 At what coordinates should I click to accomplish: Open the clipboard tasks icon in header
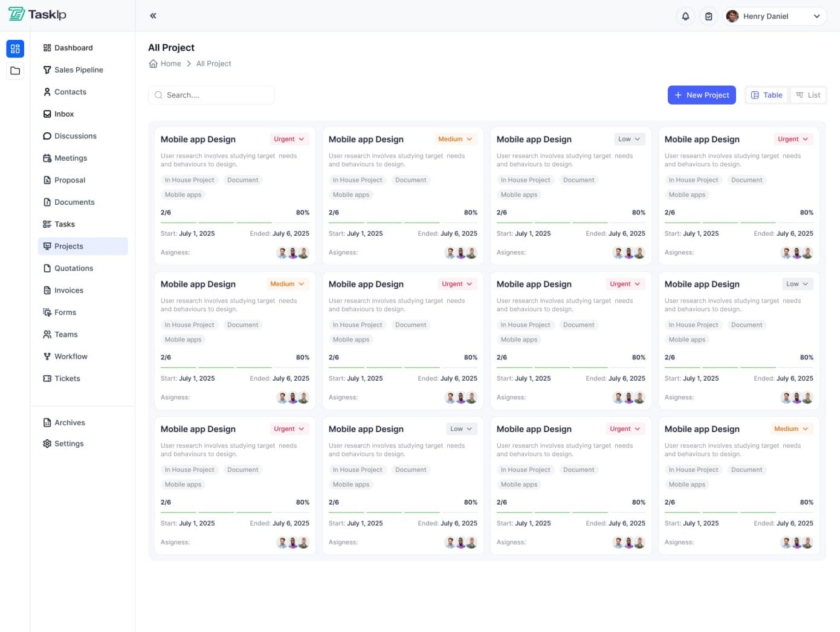(708, 16)
